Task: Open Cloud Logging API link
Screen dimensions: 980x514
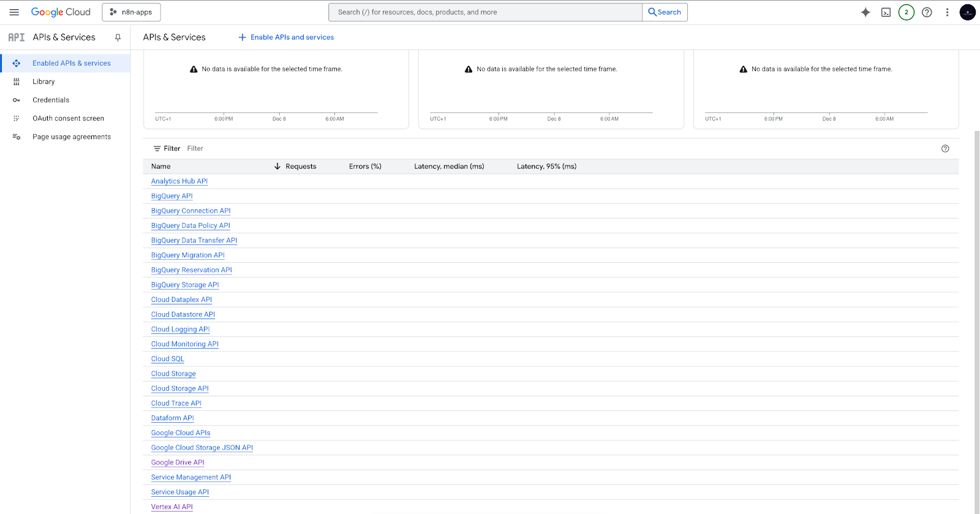Action: (x=181, y=329)
